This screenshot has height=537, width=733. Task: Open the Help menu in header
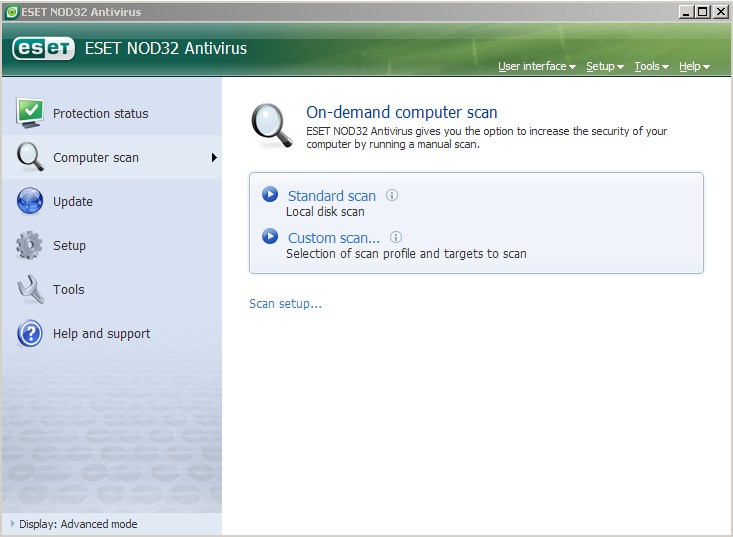point(694,66)
